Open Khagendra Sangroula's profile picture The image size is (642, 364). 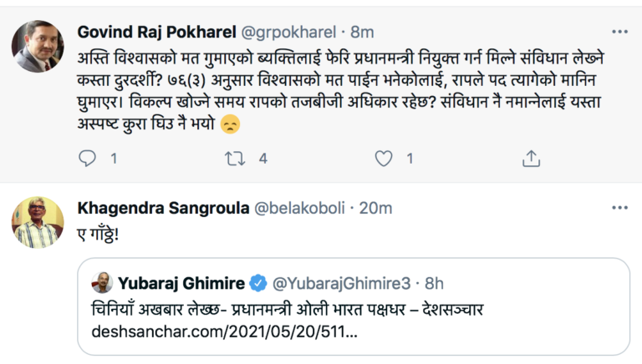[38, 222]
